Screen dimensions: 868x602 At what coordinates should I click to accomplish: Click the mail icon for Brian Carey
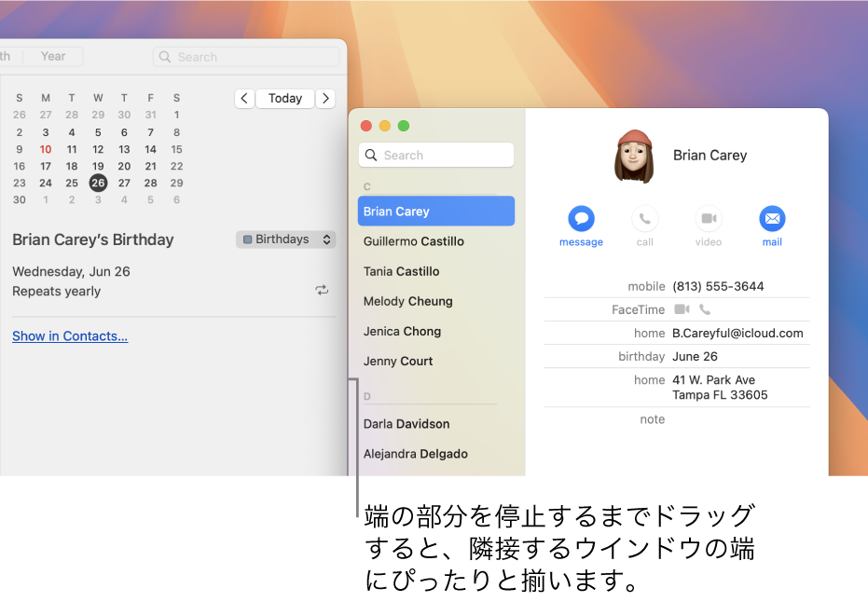click(772, 219)
